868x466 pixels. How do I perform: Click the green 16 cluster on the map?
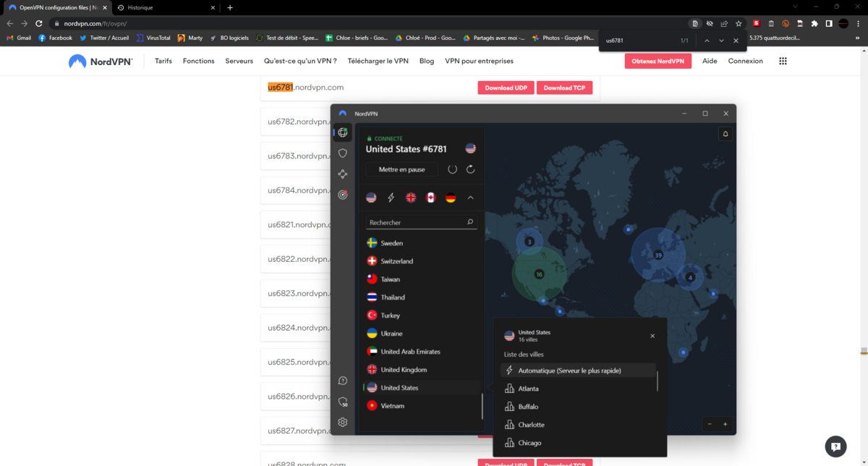(539, 274)
